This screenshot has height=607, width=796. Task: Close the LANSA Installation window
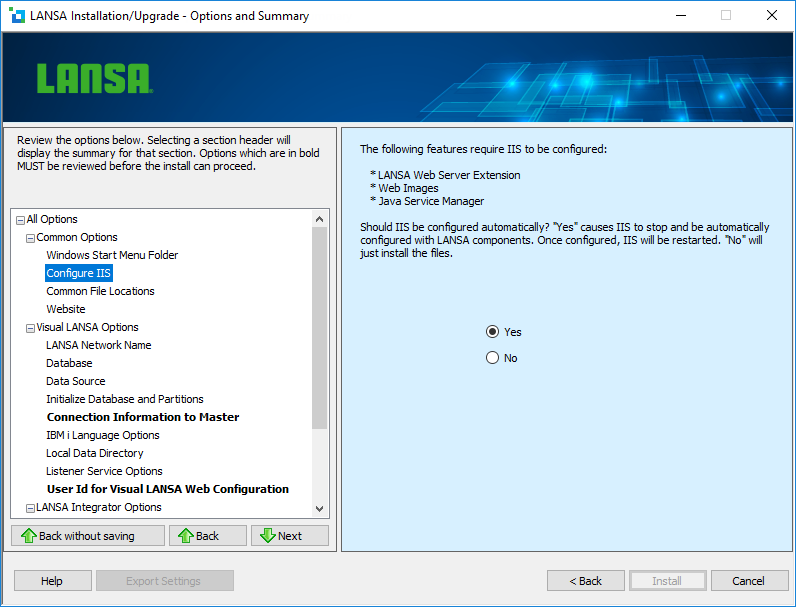[772, 15]
